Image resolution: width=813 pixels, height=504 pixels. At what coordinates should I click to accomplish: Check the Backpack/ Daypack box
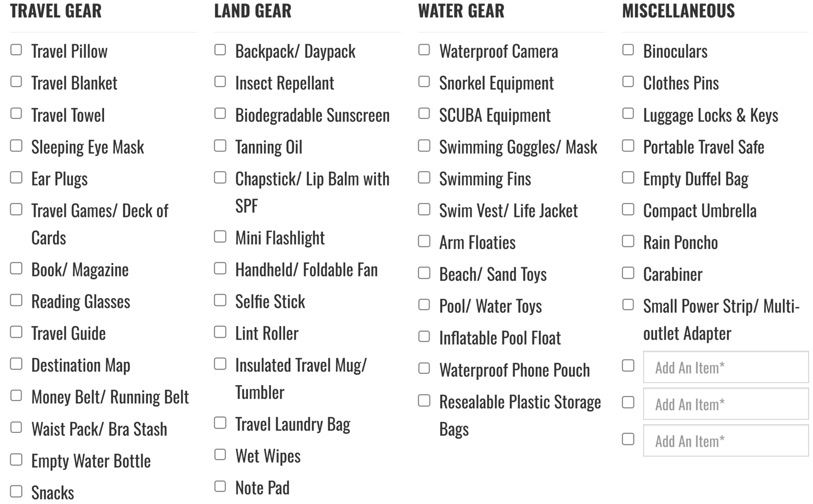click(x=220, y=50)
